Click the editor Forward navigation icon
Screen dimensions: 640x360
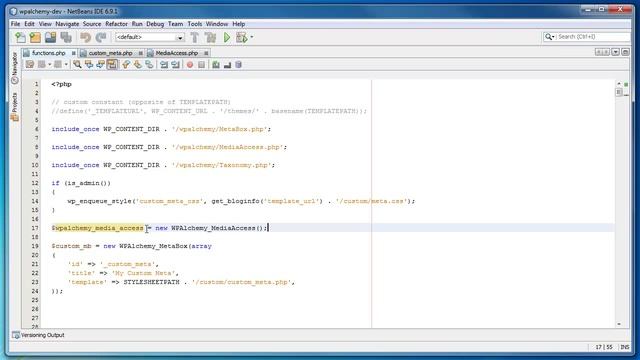coord(58,64)
